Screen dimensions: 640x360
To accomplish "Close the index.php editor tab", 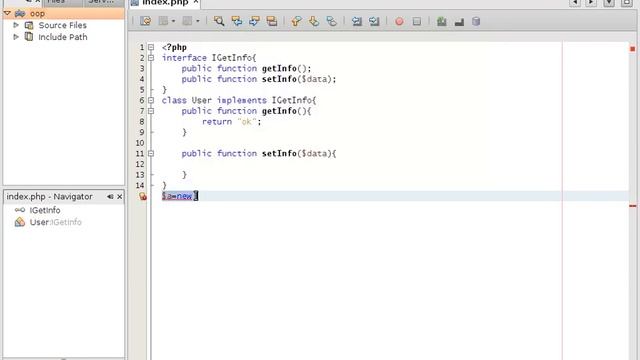I will (x=196, y=2).
